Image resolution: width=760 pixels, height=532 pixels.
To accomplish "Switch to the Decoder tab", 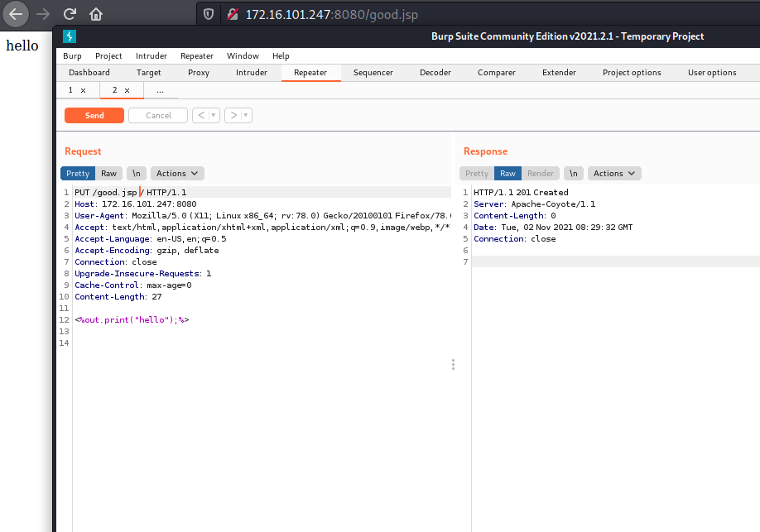I will coord(435,73).
